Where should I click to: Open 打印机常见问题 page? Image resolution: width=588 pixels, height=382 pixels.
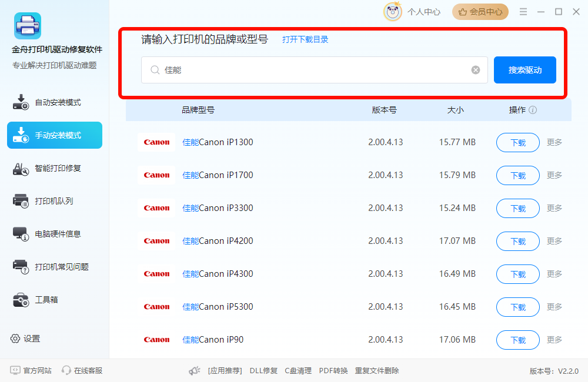tap(54, 267)
